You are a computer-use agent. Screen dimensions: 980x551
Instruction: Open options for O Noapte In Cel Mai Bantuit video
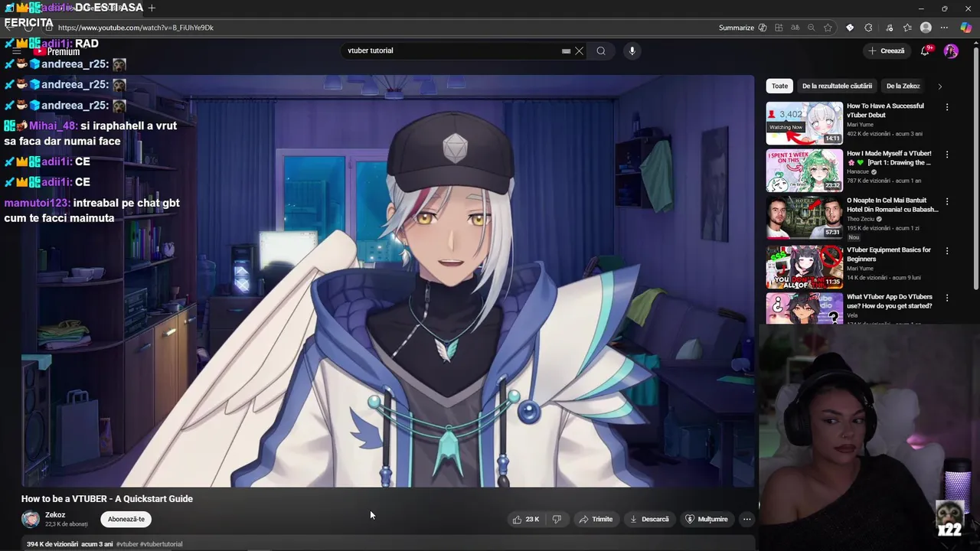(947, 202)
